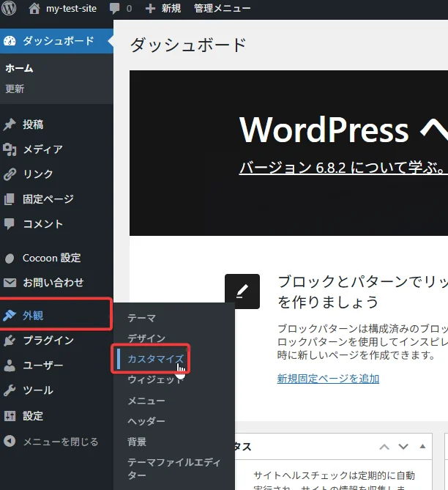Image resolution: width=448 pixels, height=490 pixels.
Task: Click the plus icon next to 新規
Action: pos(150,9)
